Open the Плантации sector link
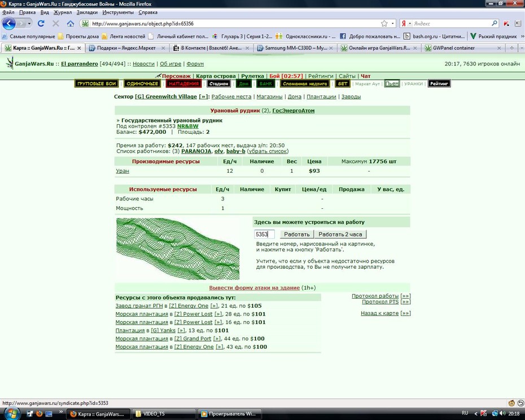Viewport: 525px width, 420px height. 321,97
